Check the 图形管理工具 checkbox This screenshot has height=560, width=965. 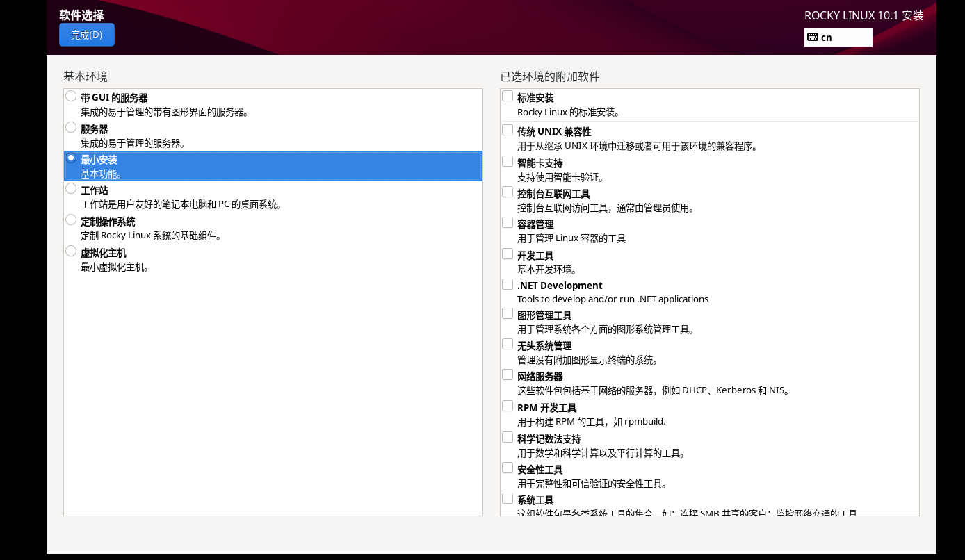(508, 313)
